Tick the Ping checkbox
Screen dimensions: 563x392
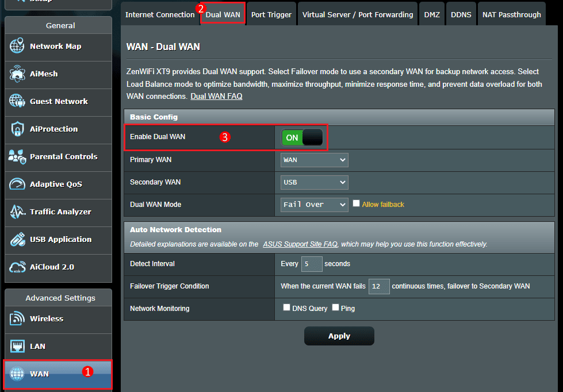335,308
